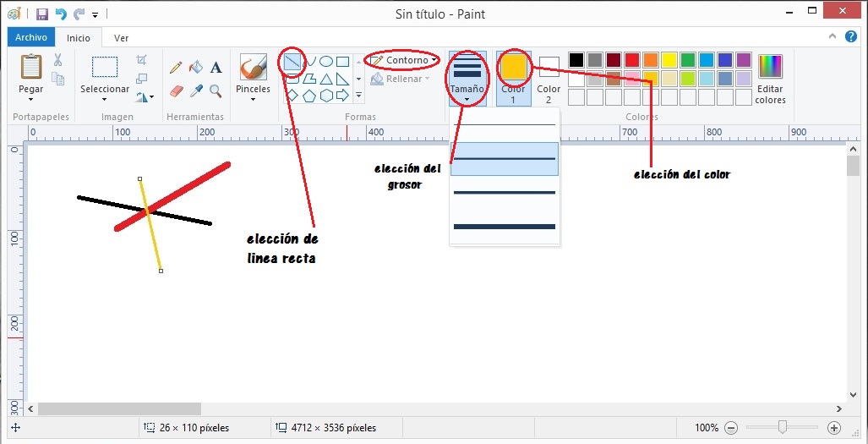The width and height of the screenshot is (868, 444).
Task: Pick the thinnest line size option
Action: pyautogui.click(x=505, y=125)
